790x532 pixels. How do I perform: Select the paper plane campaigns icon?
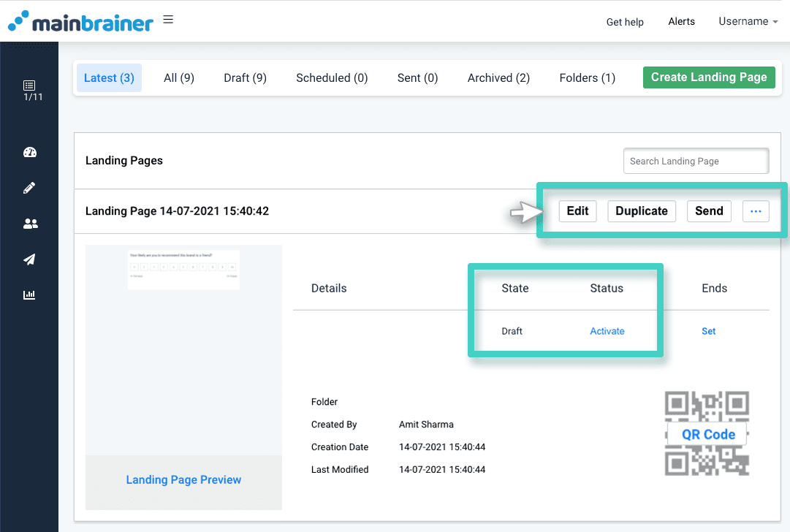pyautogui.click(x=29, y=259)
